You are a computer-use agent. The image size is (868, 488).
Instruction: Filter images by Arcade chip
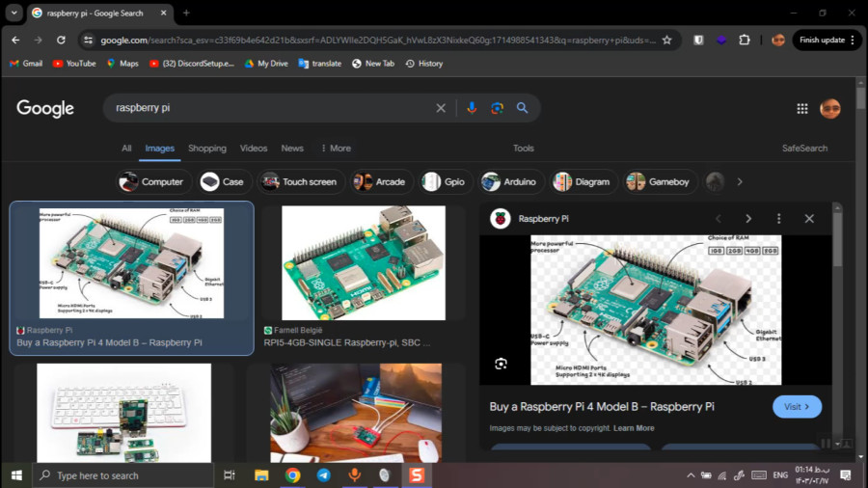tap(381, 181)
